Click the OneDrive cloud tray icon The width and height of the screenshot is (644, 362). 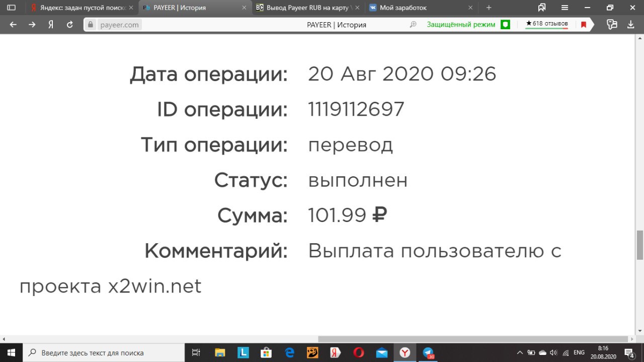542,352
